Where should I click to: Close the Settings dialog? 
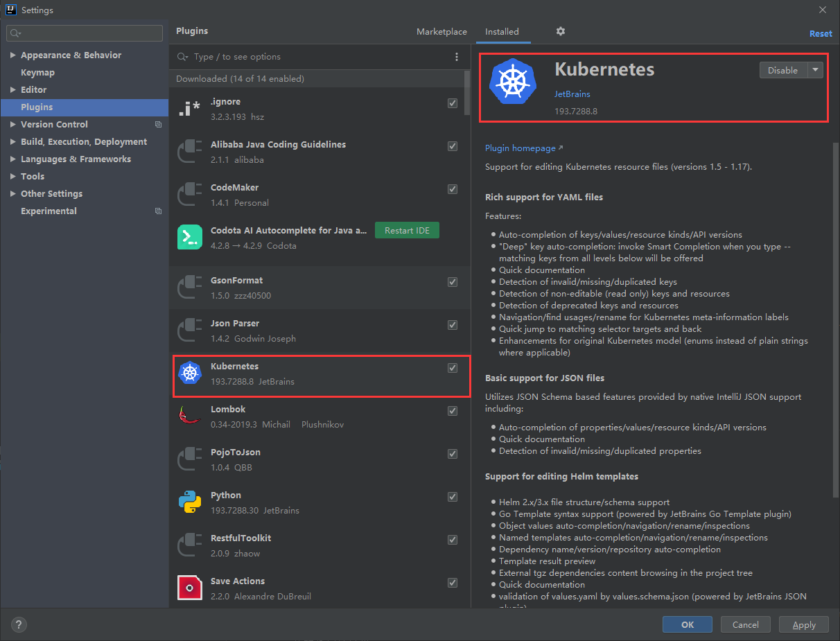click(823, 10)
